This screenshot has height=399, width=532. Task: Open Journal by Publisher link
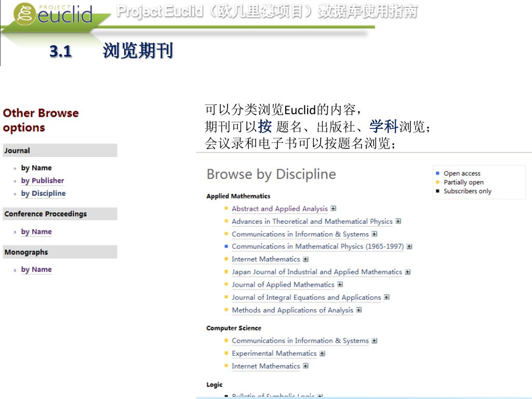click(43, 180)
